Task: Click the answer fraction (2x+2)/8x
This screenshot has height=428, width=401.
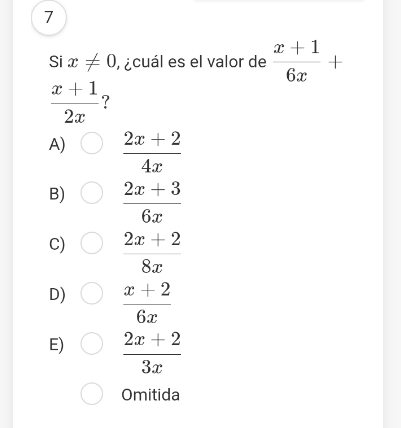Action: point(152,253)
